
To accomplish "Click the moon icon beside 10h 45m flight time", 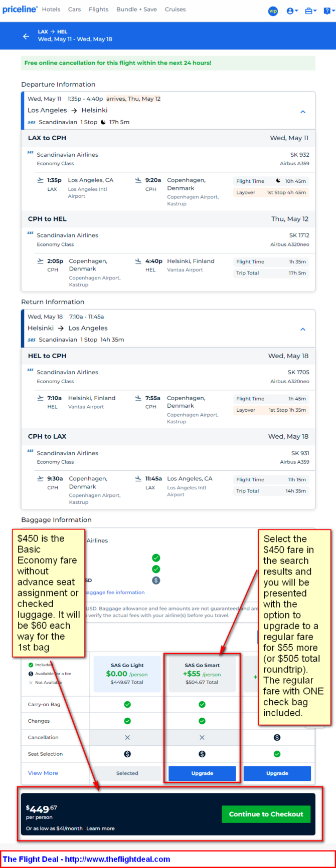I will 278,181.
